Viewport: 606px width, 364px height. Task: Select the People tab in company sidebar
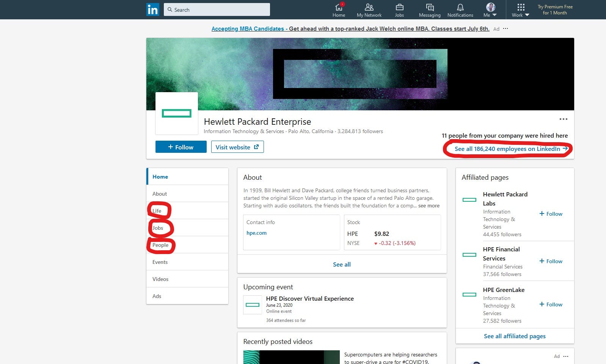[187, 245]
